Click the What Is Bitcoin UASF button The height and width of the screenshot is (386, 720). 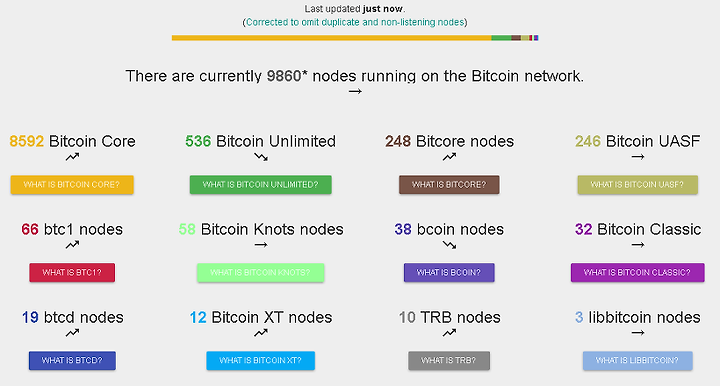pyautogui.click(x=638, y=185)
